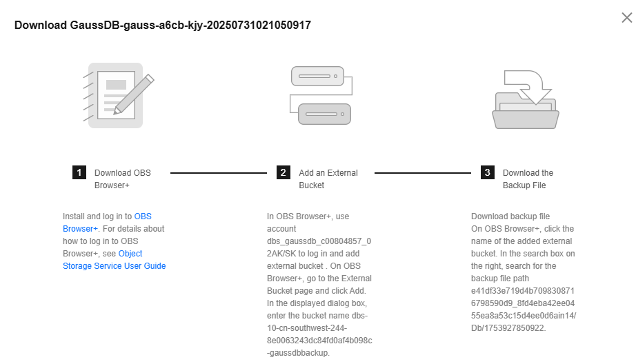Screen dimensions: 636x364
Task: Click the step 3 number badge
Action: coord(488,172)
